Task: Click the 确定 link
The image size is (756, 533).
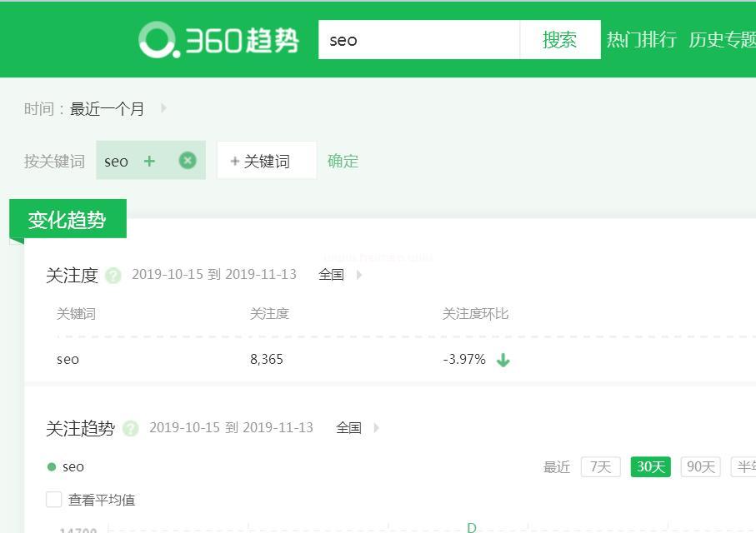Action: (343, 161)
